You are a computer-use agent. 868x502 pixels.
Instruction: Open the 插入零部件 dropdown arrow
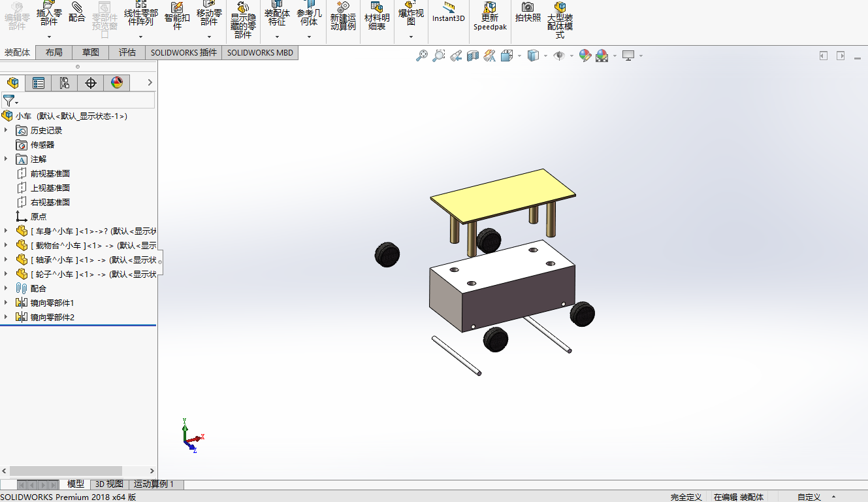(x=49, y=37)
